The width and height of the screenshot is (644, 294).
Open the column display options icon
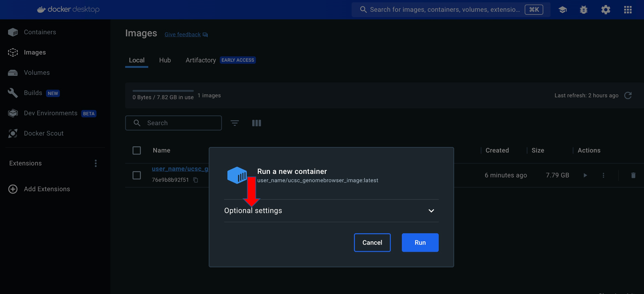256,123
